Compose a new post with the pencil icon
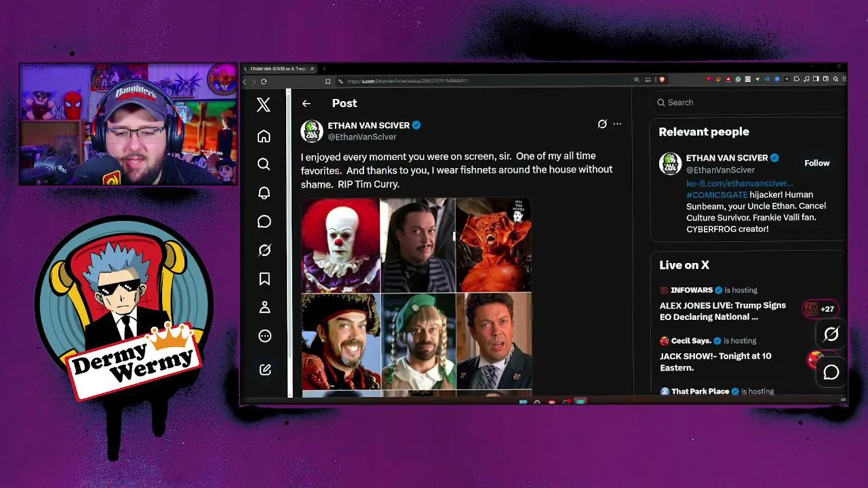The height and width of the screenshot is (488, 868). 264,369
